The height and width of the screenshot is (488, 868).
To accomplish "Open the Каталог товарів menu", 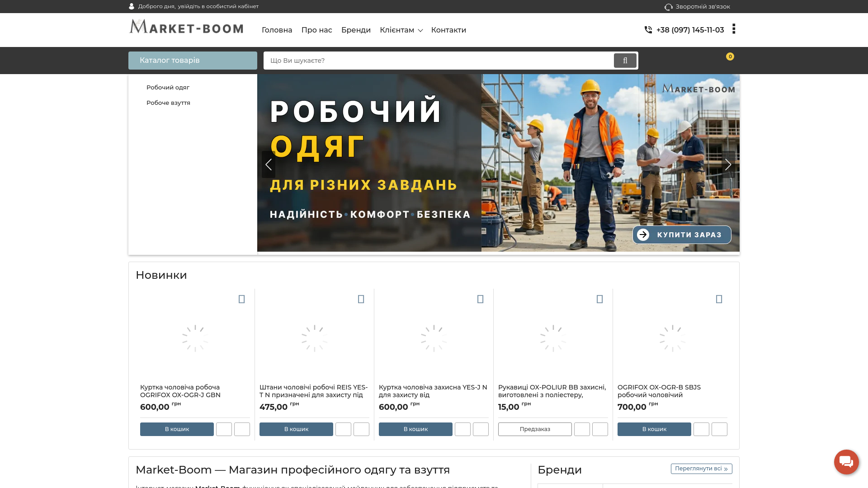I will click(193, 61).
